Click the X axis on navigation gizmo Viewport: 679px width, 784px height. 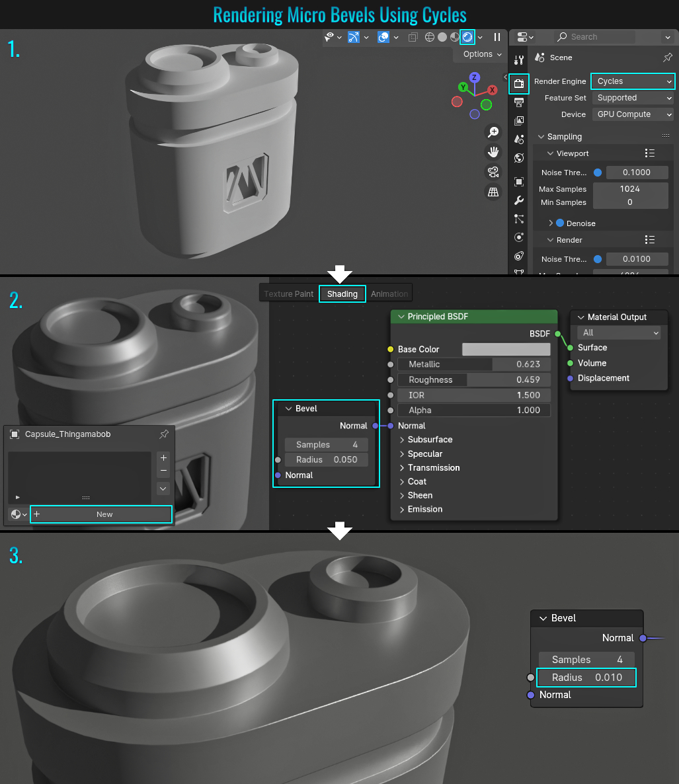point(493,90)
